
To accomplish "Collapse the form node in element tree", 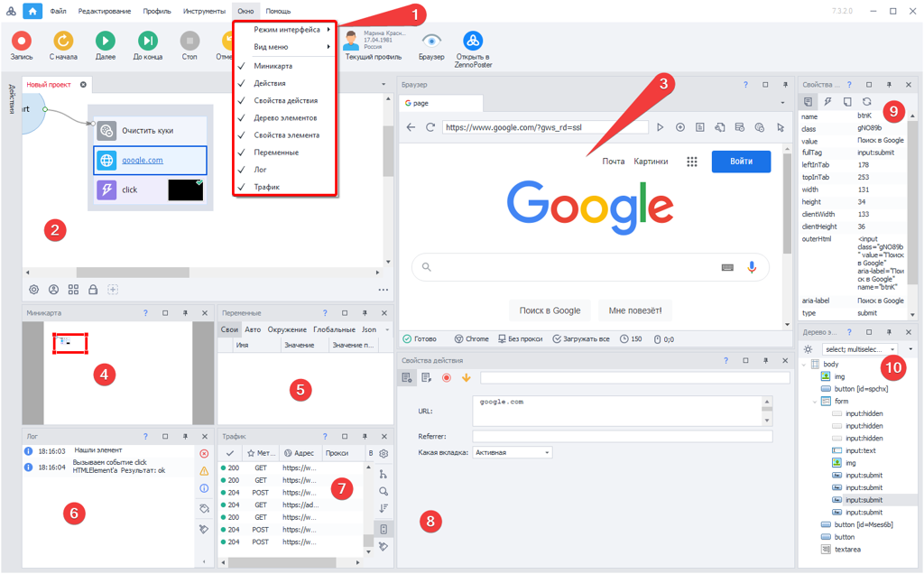I will click(x=816, y=401).
